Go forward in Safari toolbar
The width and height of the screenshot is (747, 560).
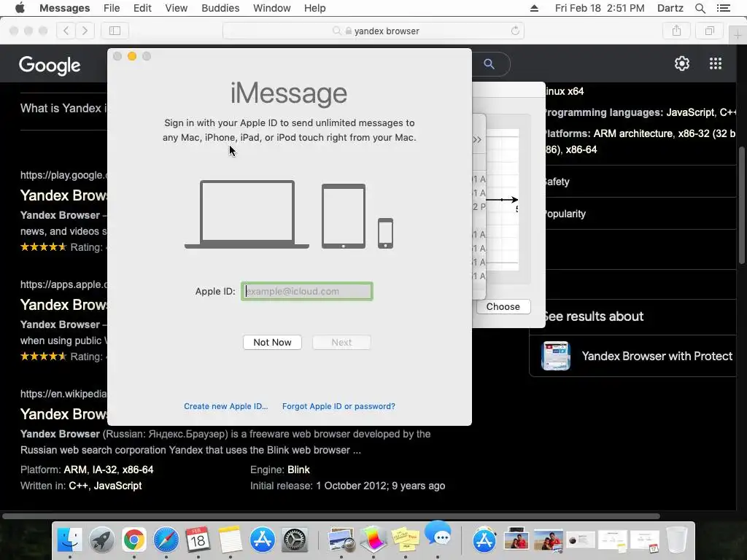pos(85,31)
